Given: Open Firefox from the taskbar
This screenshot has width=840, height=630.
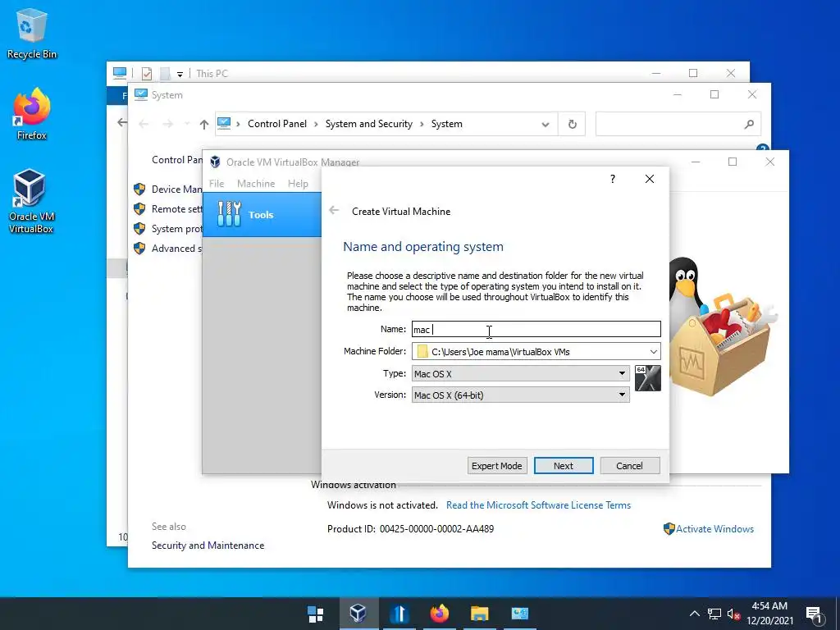Looking at the screenshot, I should click(440, 614).
